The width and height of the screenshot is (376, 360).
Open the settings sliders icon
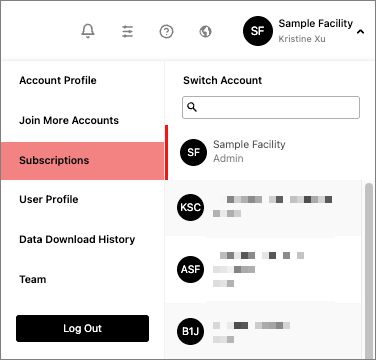point(127,32)
